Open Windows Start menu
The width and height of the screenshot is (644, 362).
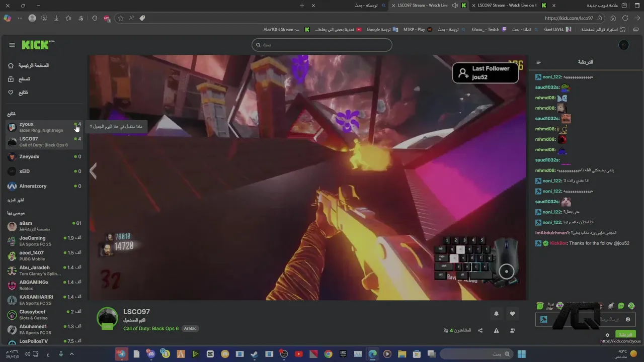coord(522,354)
